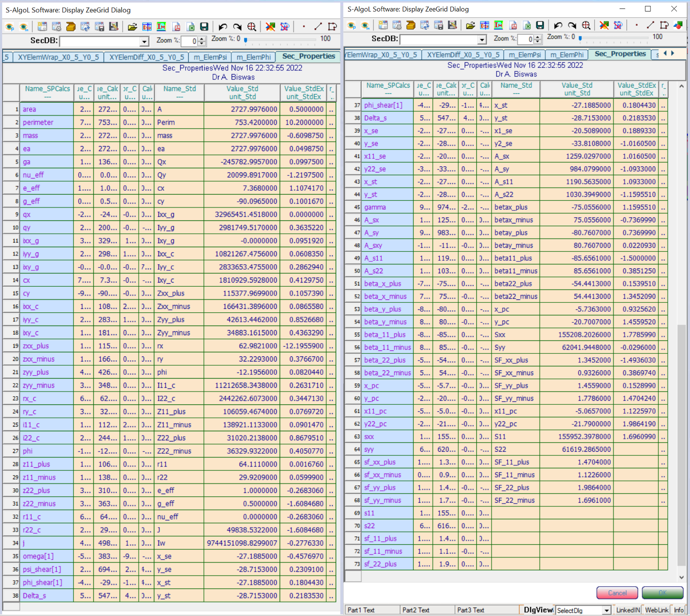The width and height of the screenshot is (690, 616).
Task: Switch to m_ElemPhi tab in right window
Action: [x=567, y=55]
